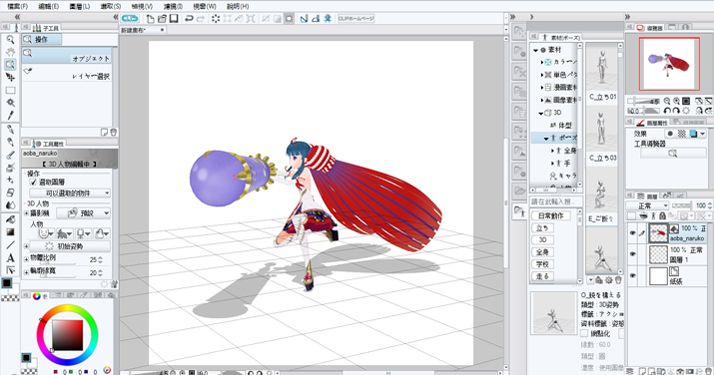714x375 pixels.
Task: Select the rectangular marquee selection tool
Action: click(x=10, y=90)
